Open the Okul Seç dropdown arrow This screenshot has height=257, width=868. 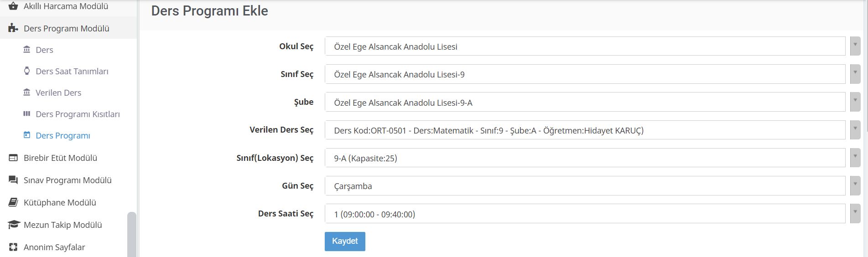[855, 46]
